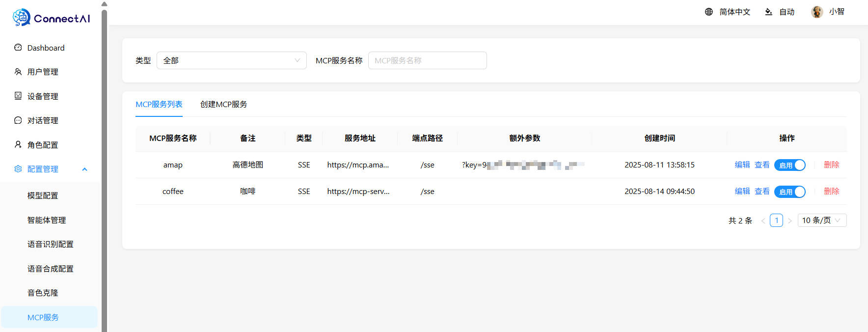
Task: Click the sidebar scroll-up arrow
Action: 104,4
